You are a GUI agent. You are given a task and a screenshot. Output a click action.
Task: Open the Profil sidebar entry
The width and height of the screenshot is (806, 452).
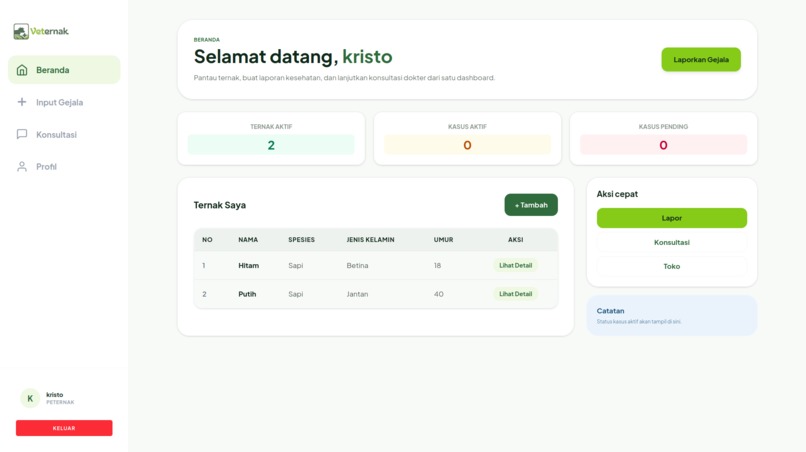click(x=64, y=167)
